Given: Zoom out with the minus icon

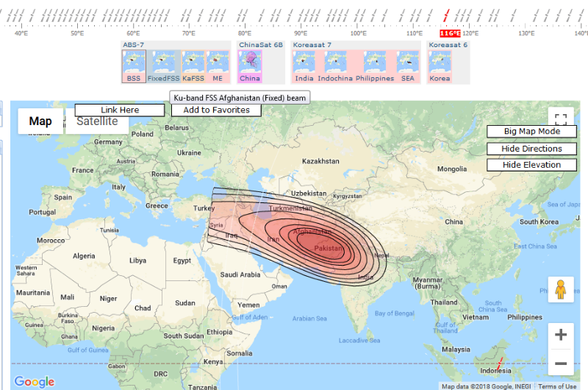Looking at the screenshot, I should [x=561, y=363].
